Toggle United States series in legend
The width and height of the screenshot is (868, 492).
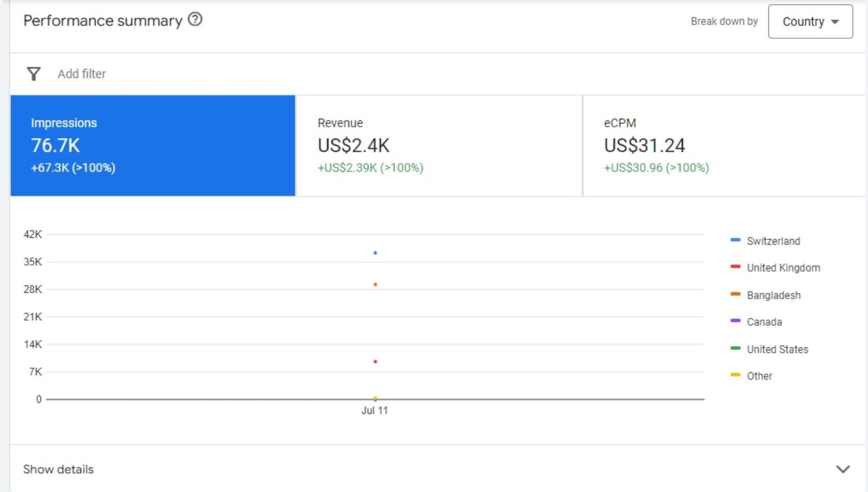tap(770, 349)
